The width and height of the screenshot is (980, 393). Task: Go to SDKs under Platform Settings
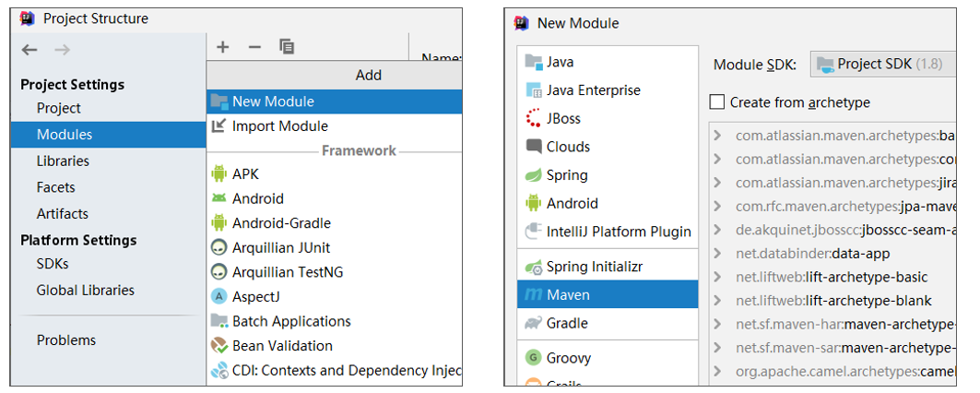click(x=53, y=264)
